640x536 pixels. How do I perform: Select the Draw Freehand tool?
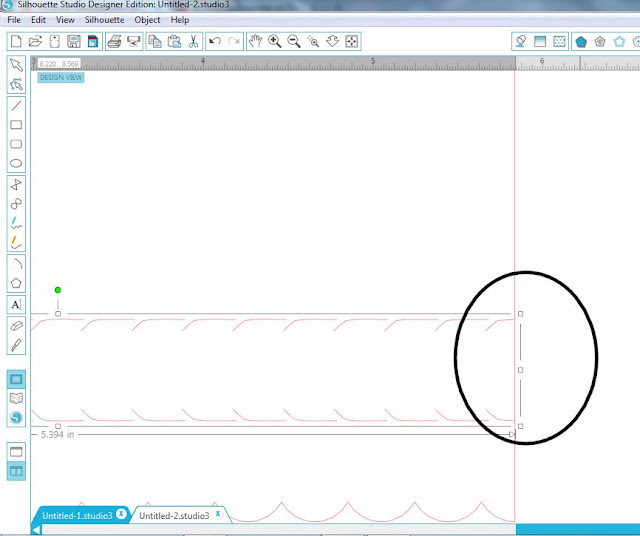16,223
